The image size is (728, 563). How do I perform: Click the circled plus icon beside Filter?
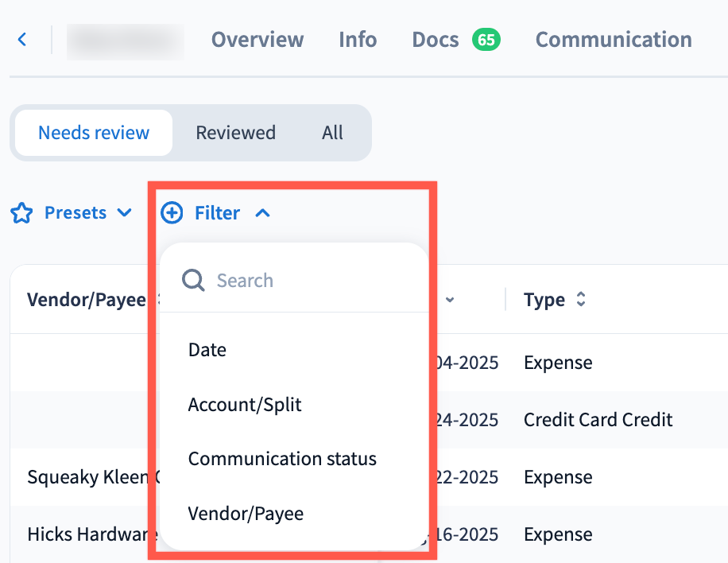tap(171, 213)
